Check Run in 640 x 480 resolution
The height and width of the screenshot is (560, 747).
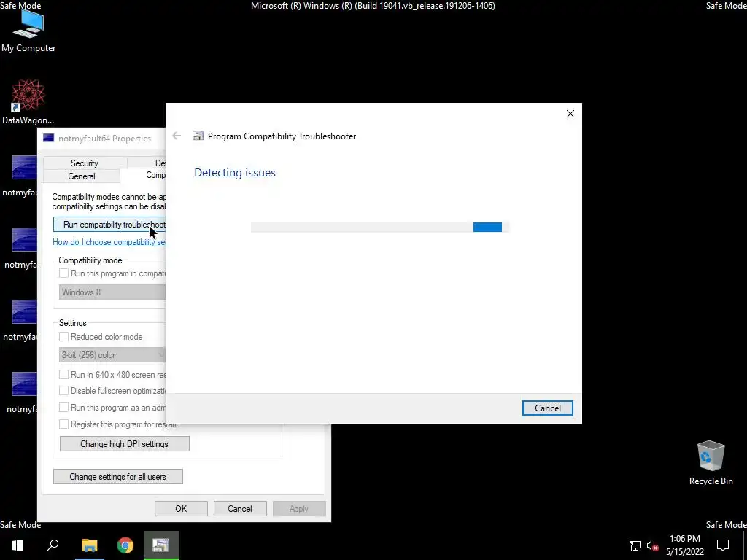(x=64, y=375)
